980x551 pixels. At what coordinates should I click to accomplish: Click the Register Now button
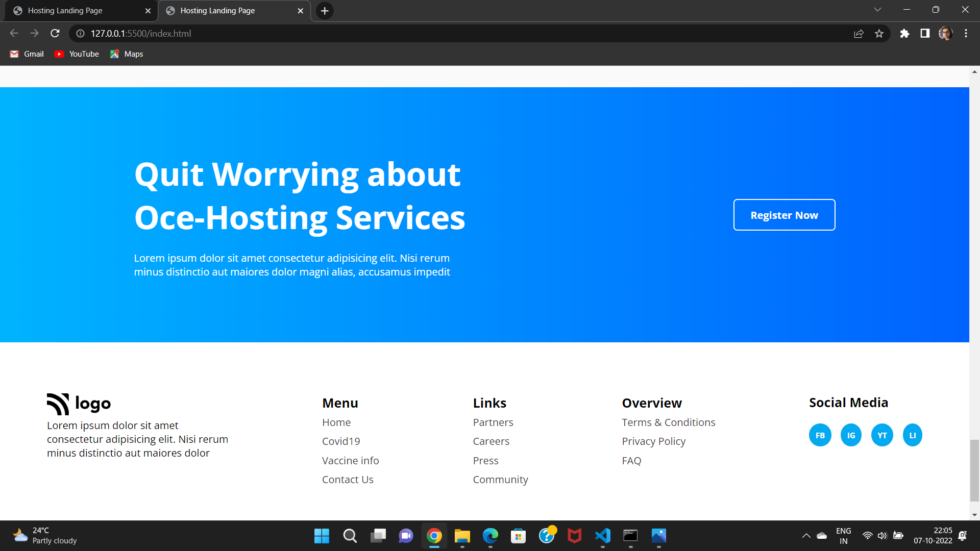(x=784, y=215)
